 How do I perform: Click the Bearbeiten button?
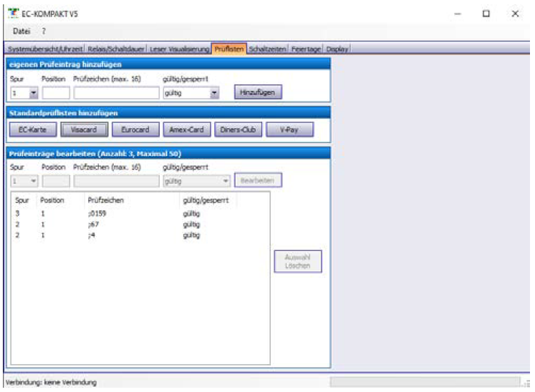click(x=258, y=180)
